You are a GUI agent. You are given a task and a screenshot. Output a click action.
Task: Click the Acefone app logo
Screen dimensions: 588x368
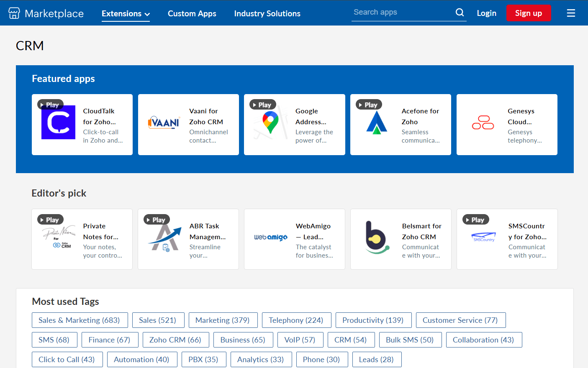pos(377,122)
